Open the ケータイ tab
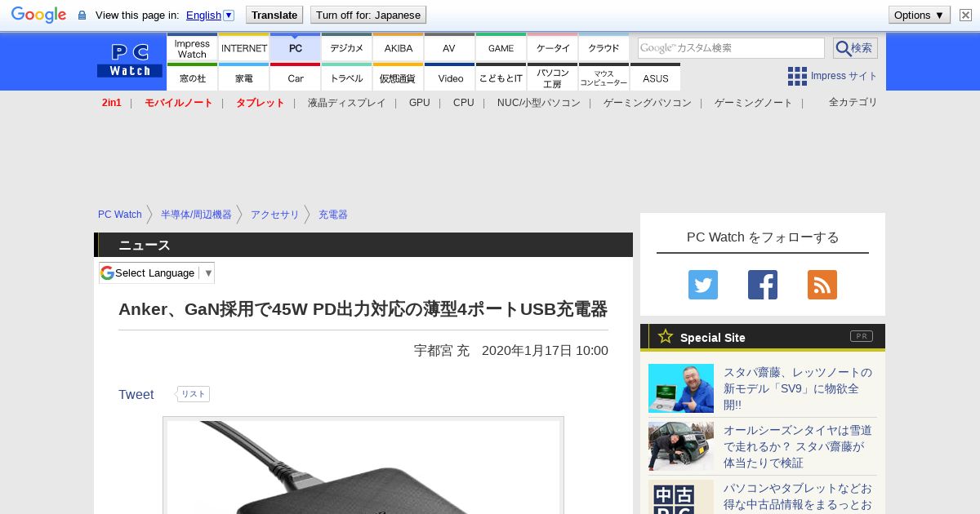 pos(553,47)
